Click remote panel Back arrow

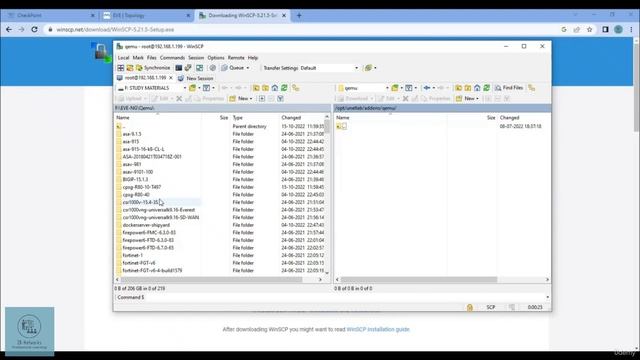pos(427,88)
